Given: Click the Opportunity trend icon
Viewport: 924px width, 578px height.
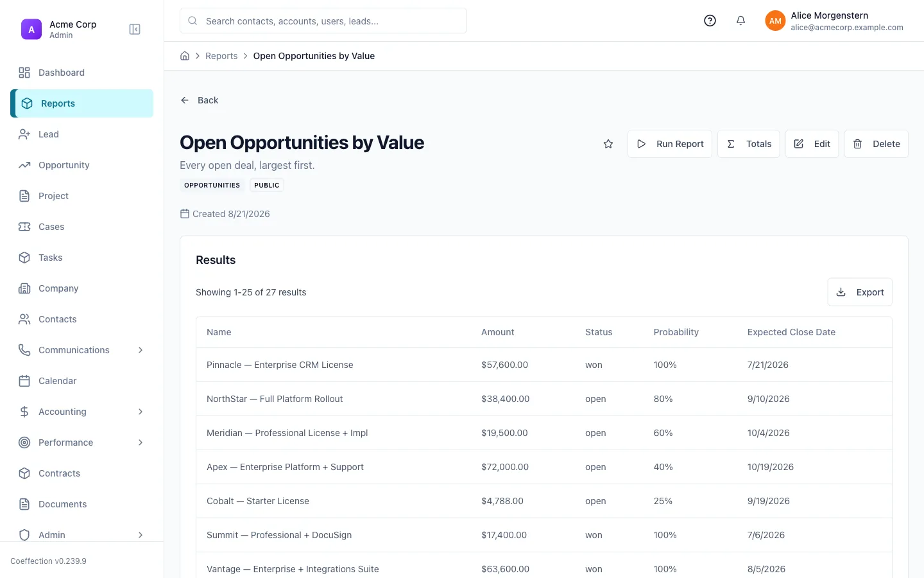Looking at the screenshot, I should [x=24, y=165].
